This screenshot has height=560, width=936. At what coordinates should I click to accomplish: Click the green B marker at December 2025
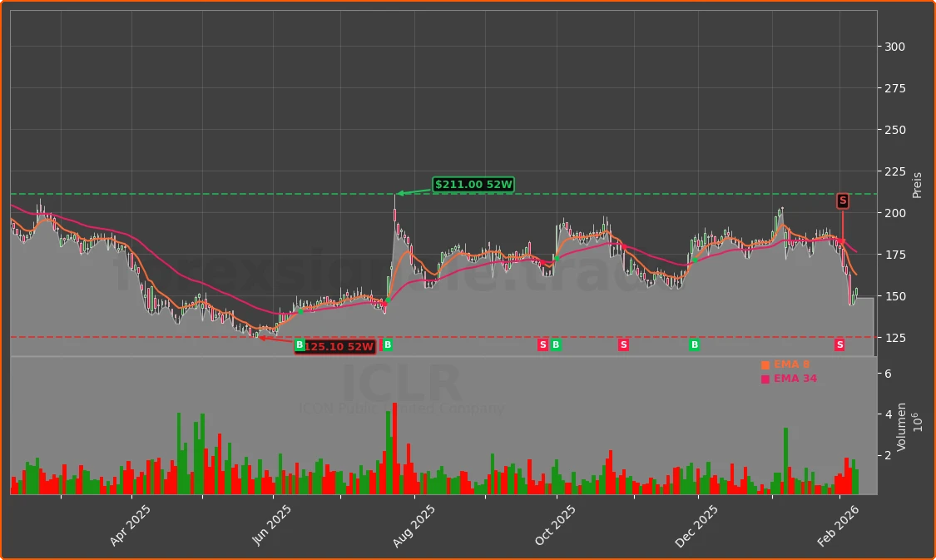coord(695,345)
